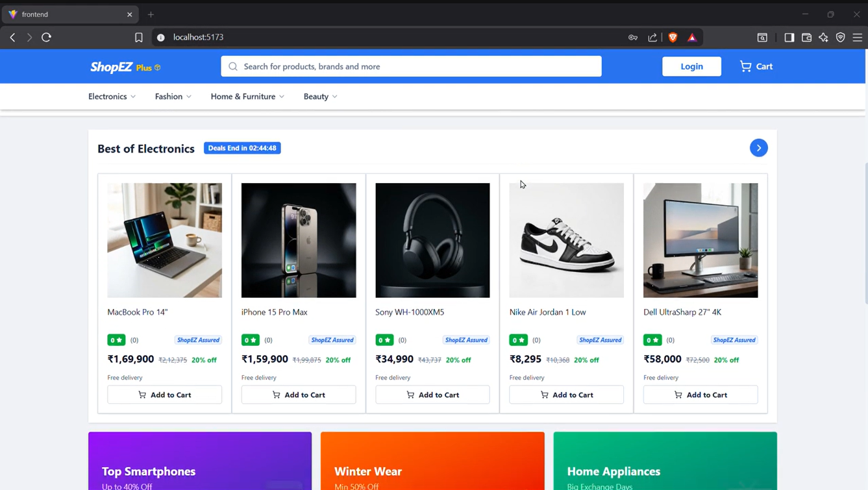
Task: Click the Dell UltraSharp 27" 4K title
Action: [x=682, y=312]
